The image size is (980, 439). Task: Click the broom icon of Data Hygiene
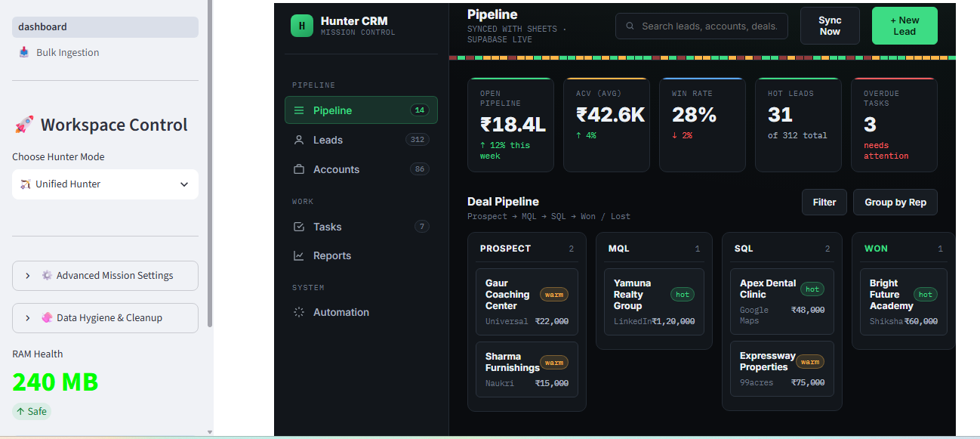(x=47, y=317)
